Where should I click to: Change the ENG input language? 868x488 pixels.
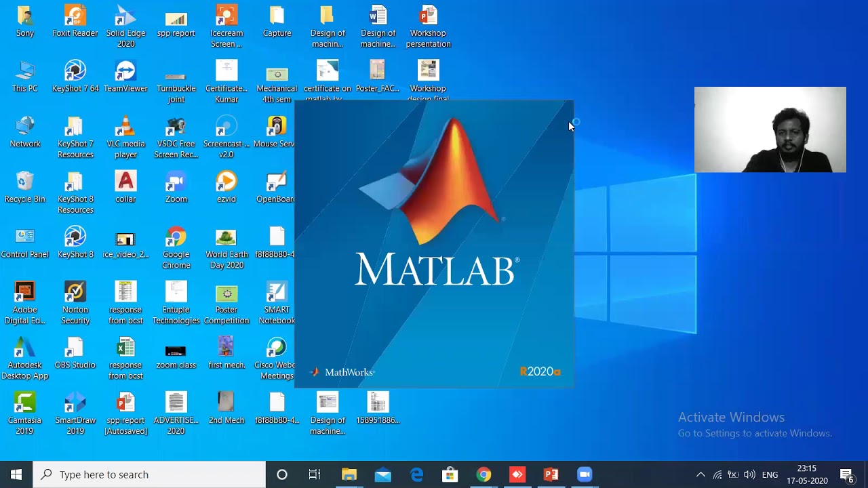coord(770,474)
